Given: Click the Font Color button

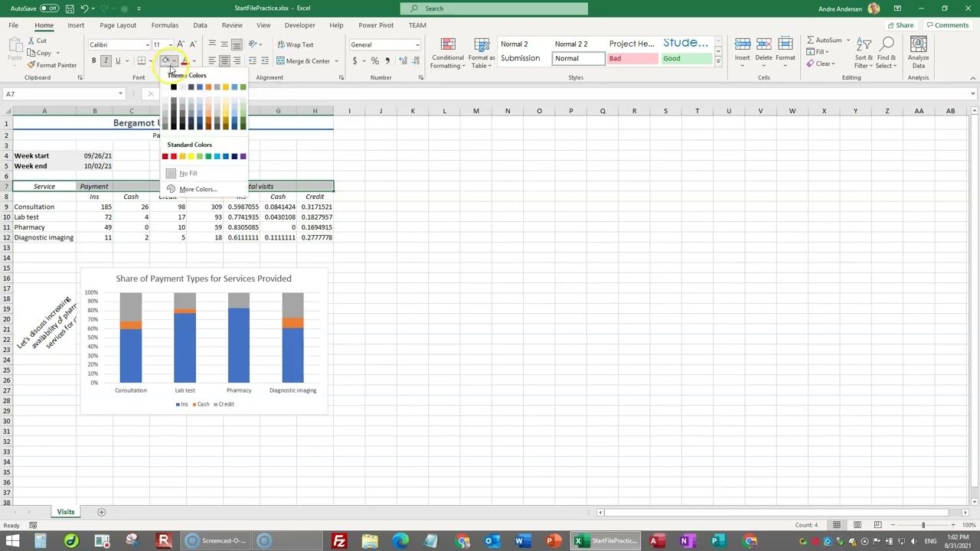Looking at the screenshot, I should coord(185,61).
